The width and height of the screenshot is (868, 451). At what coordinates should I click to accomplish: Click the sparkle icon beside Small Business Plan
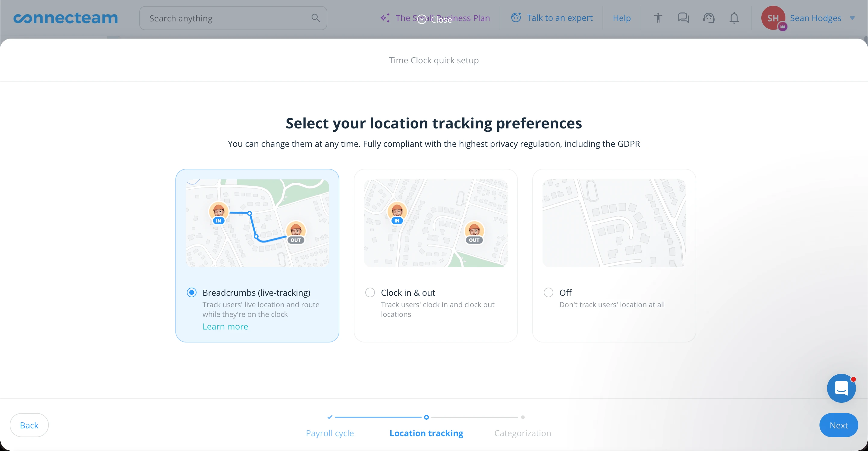[385, 18]
